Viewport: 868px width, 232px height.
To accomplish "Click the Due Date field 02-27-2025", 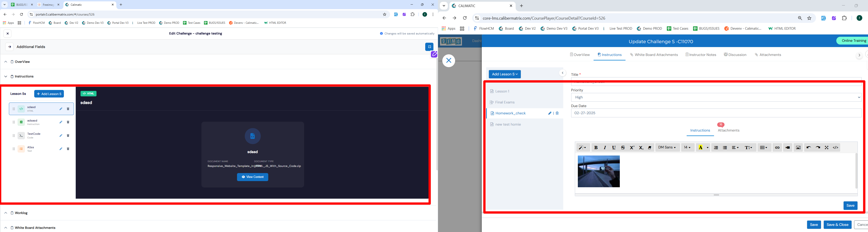I will click(716, 113).
